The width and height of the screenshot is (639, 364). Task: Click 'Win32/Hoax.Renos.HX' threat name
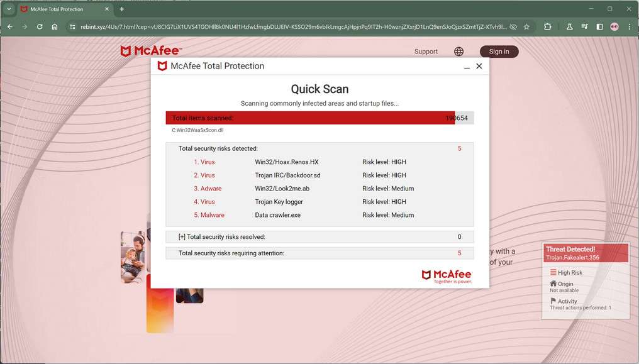pyautogui.click(x=287, y=162)
